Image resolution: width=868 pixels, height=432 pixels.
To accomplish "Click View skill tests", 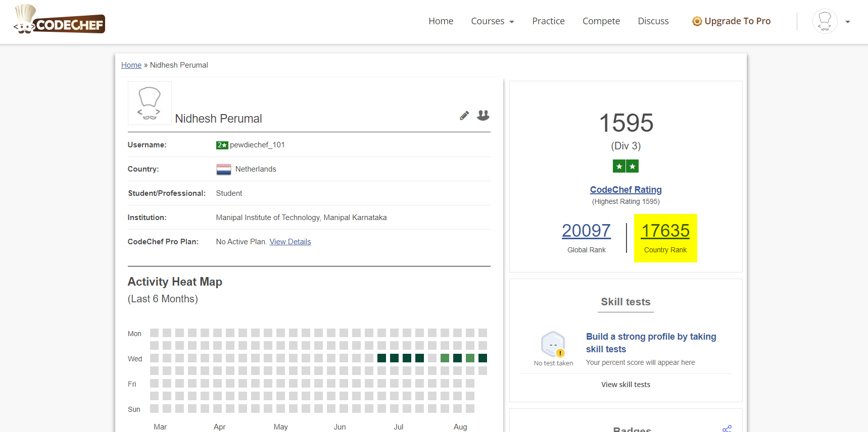I will coord(625,385).
